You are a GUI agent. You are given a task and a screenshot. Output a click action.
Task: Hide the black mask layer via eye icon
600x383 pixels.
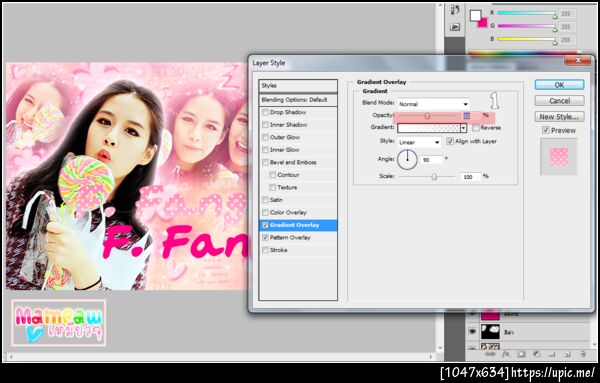pos(472,332)
